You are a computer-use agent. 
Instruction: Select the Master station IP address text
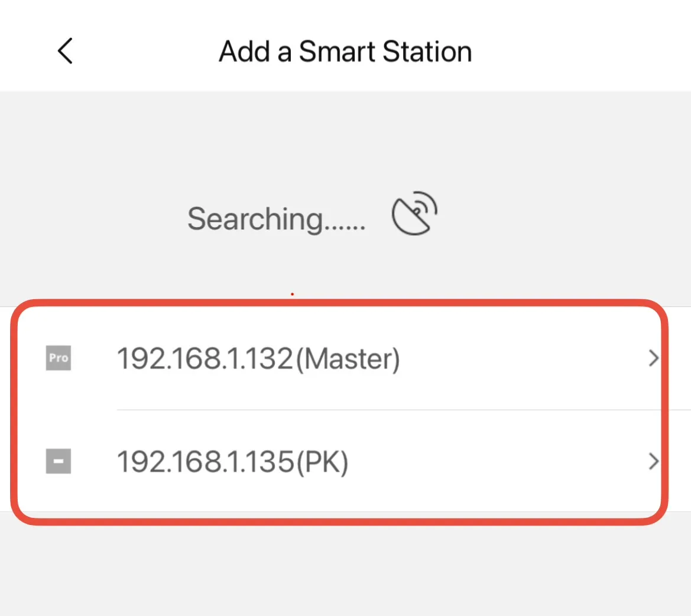tap(258, 358)
